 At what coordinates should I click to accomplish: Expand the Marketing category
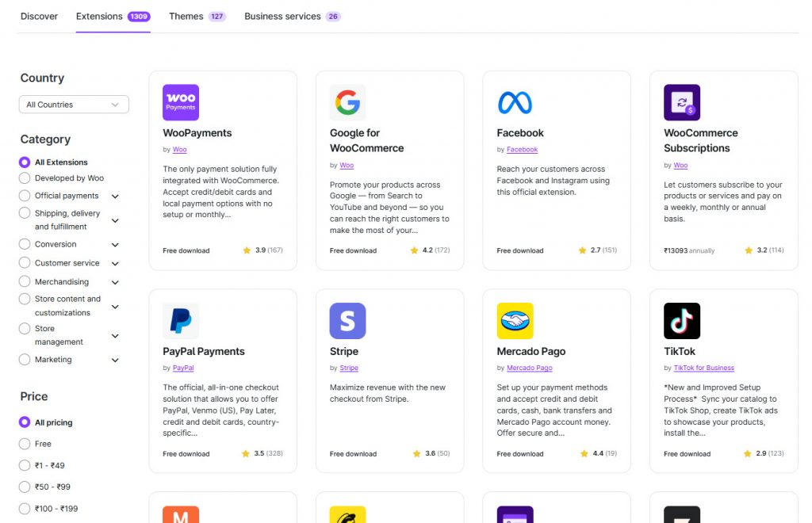click(113, 359)
